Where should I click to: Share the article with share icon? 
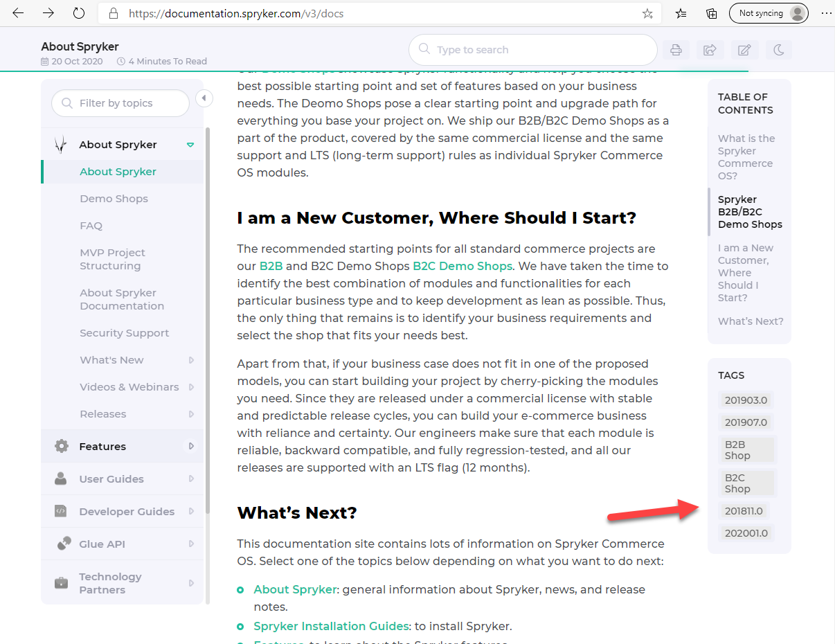[x=710, y=50]
